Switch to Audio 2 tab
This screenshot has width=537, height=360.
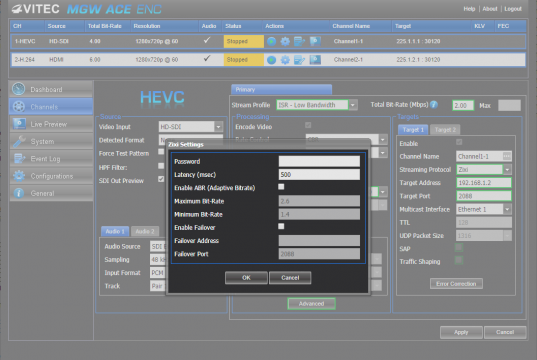coord(145,232)
